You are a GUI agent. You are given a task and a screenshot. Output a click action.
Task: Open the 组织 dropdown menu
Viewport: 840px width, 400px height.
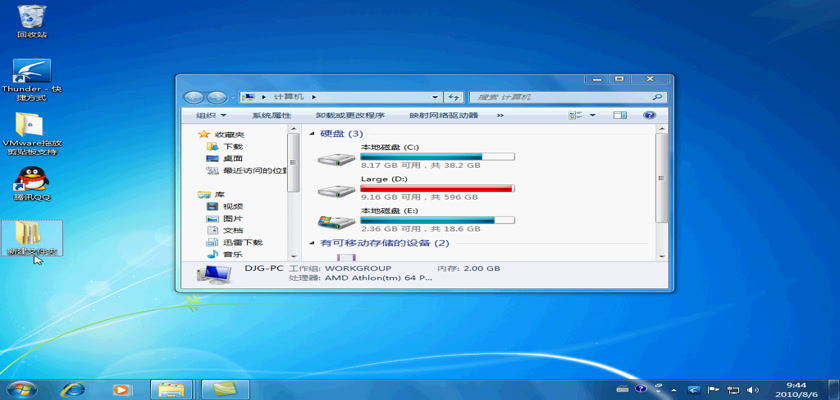tap(209, 116)
